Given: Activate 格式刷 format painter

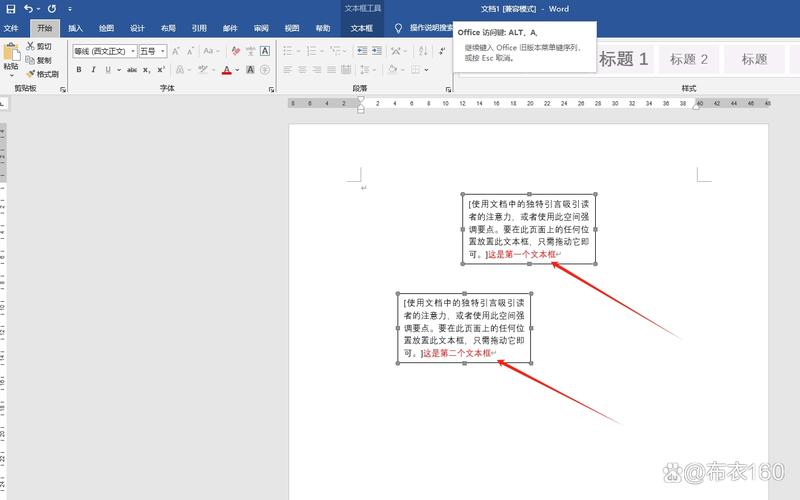Looking at the screenshot, I should (42, 74).
